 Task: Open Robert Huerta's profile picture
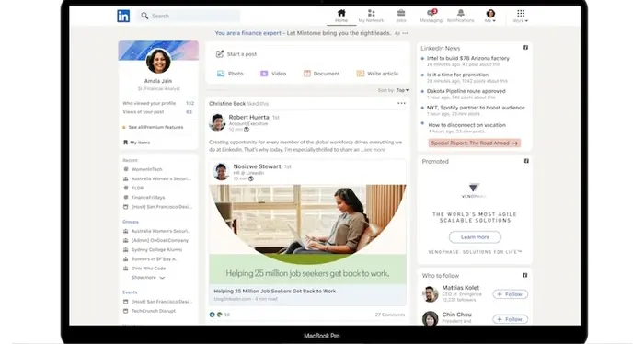[x=217, y=122]
